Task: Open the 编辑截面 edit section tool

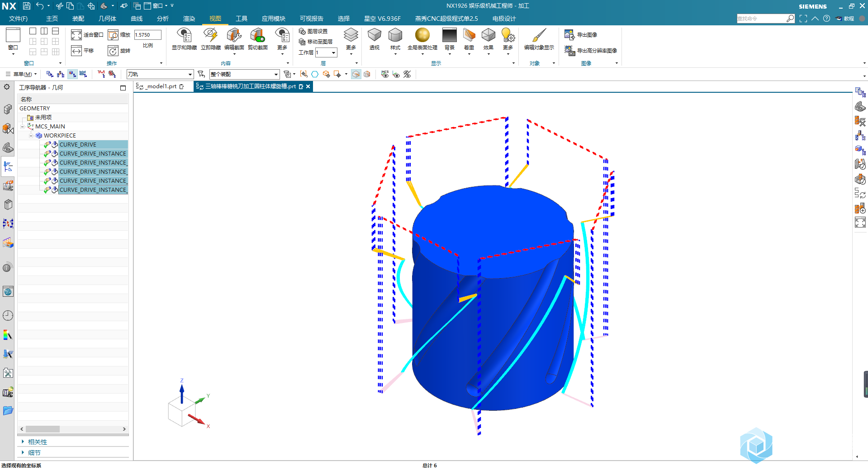Action: (x=234, y=38)
